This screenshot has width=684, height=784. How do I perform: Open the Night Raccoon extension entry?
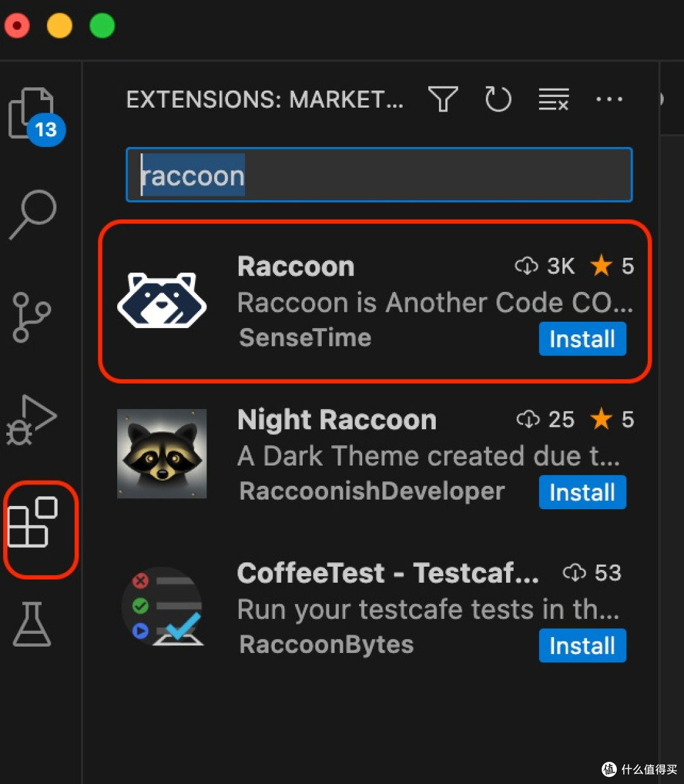tap(375, 455)
